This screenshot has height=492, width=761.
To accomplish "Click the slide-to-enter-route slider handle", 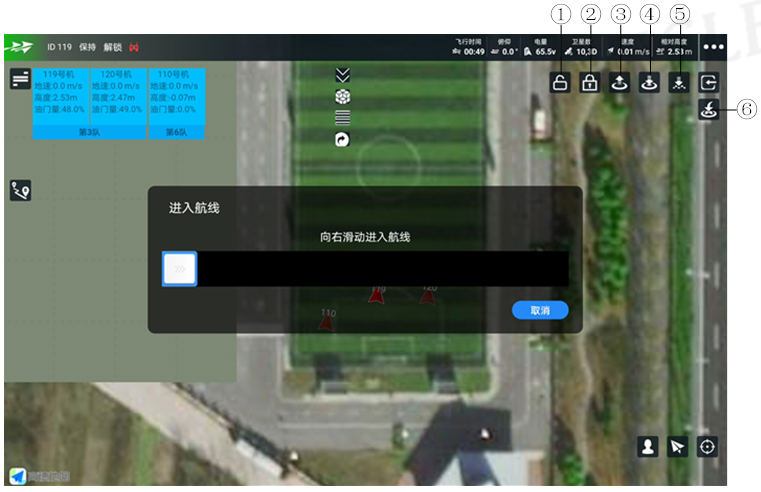I will (x=180, y=268).
